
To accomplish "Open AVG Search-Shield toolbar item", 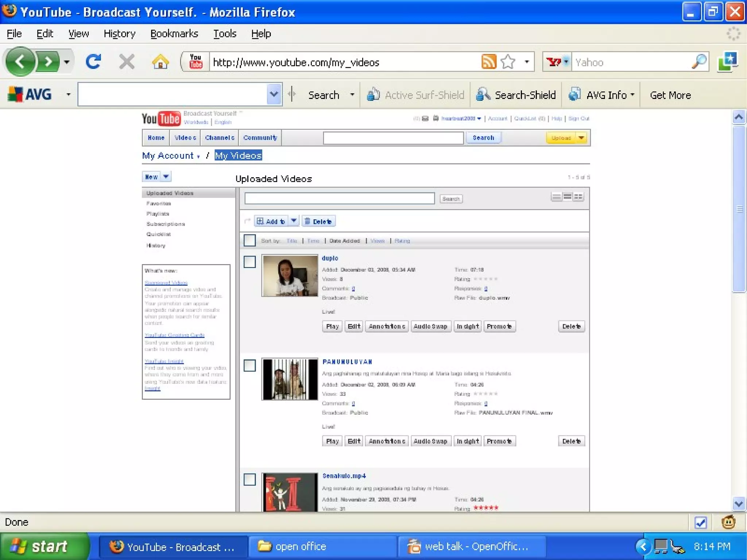I will [516, 95].
